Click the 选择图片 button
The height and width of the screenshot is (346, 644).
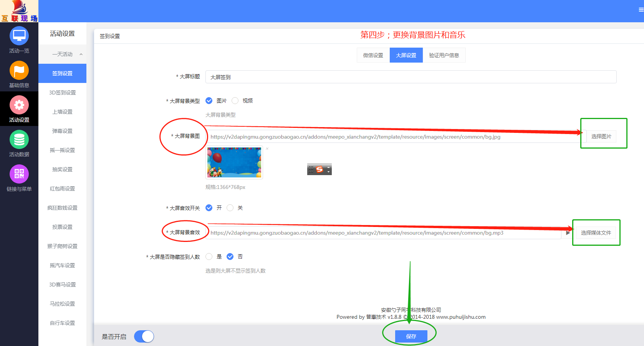coord(601,136)
